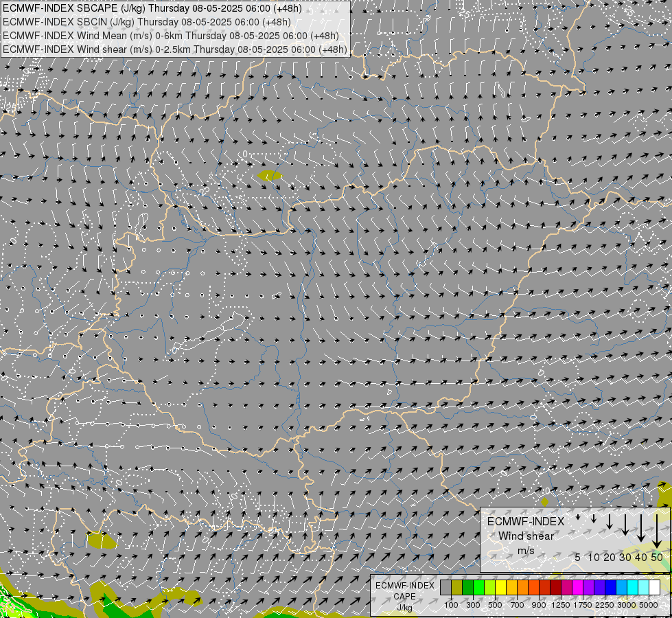Viewport: 672px width, 618px height.
Task: Select the olive CAPE legend swatch
Action: [456, 588]
